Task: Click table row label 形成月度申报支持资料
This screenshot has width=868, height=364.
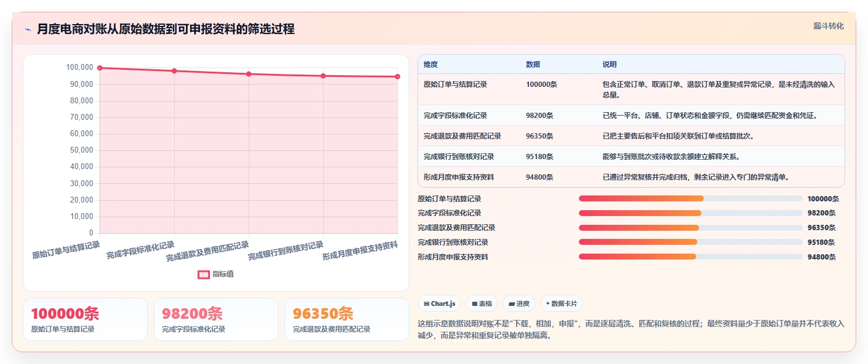Action: [459, 177]
